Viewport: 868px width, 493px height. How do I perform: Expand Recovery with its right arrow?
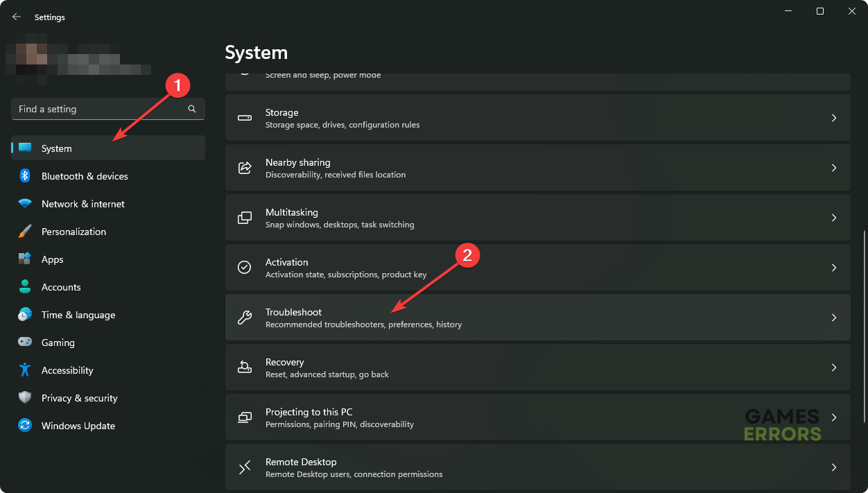[834, 367]
